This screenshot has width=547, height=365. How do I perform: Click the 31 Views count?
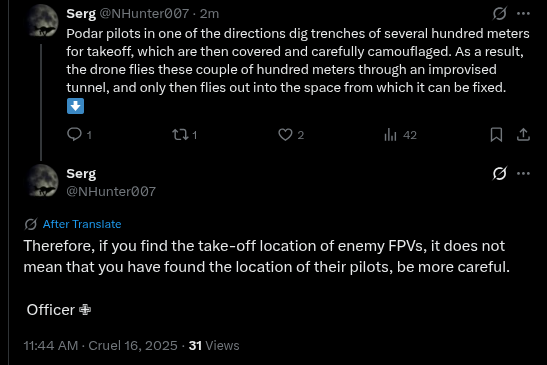click(214, 345)
